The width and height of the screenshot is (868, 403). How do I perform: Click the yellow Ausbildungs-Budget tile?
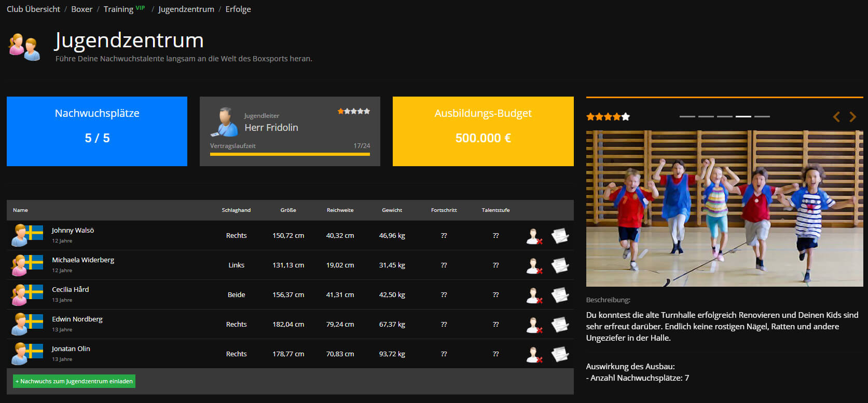point(483,131)
